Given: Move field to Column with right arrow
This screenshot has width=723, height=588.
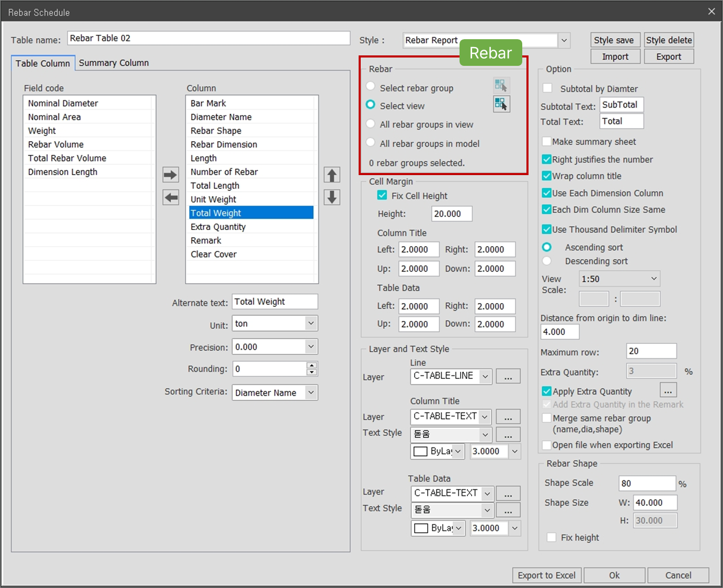Looking at the screenshot, I should 170,175.
